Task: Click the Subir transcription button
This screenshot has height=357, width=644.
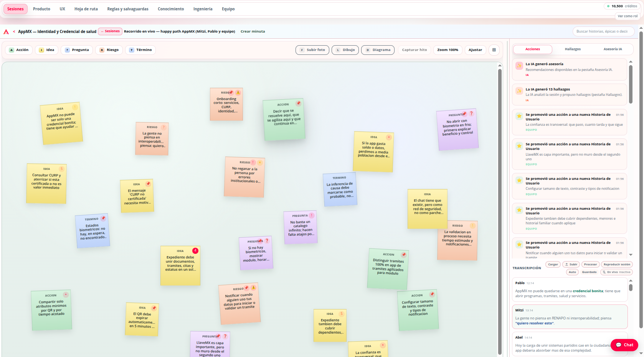Action: coord(571,265)
